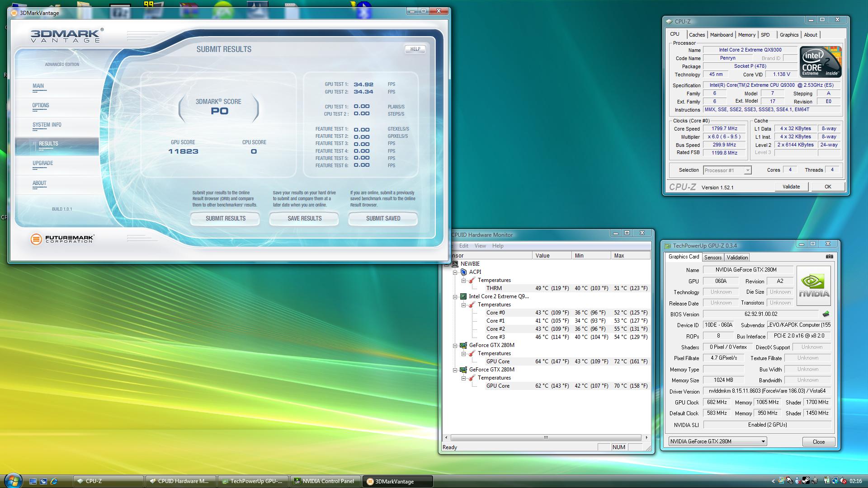Screen dimensions: 868x488
Task: Click the BIOS save chip icon in GPU-Z
Action: point(826,314)
